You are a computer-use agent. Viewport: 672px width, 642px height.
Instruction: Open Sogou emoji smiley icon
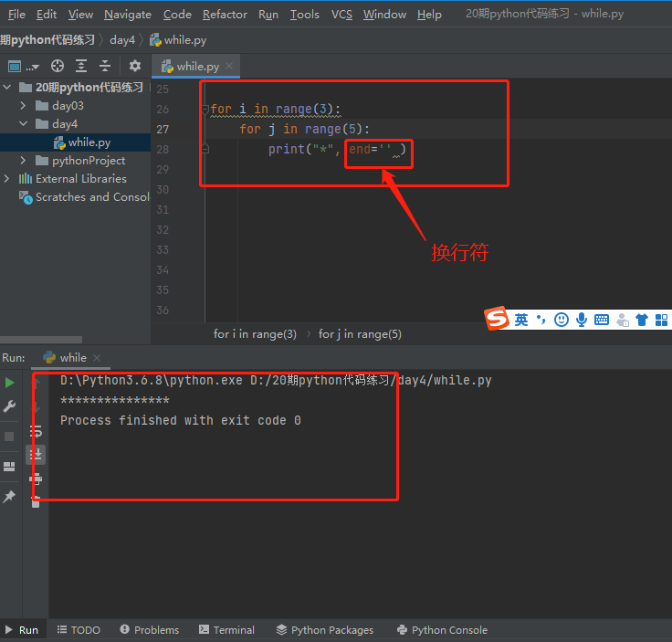(562, 320)
